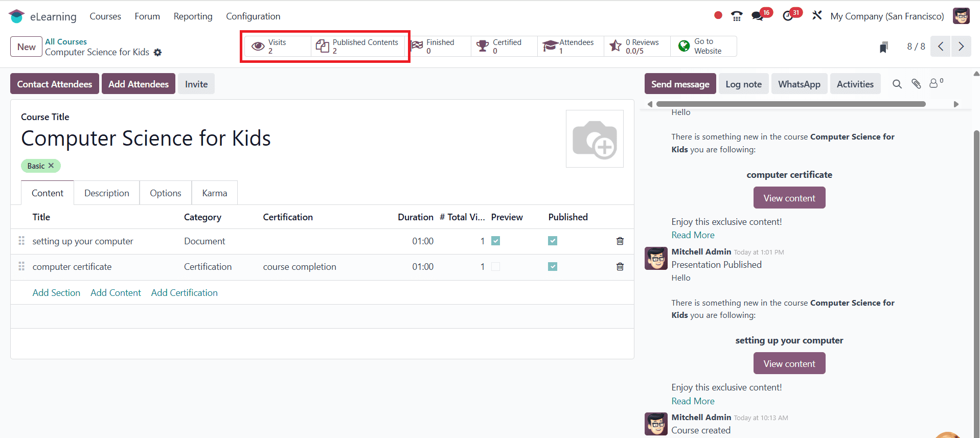This screenshot has height=438, width=980.
Task: Click the followers icon in chatter
Action: coord(936,83)
